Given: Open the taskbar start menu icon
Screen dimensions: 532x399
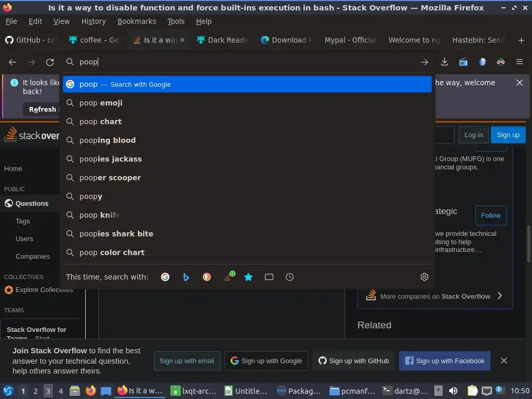Looking at the screenshot, I should (x=8, y=391).
